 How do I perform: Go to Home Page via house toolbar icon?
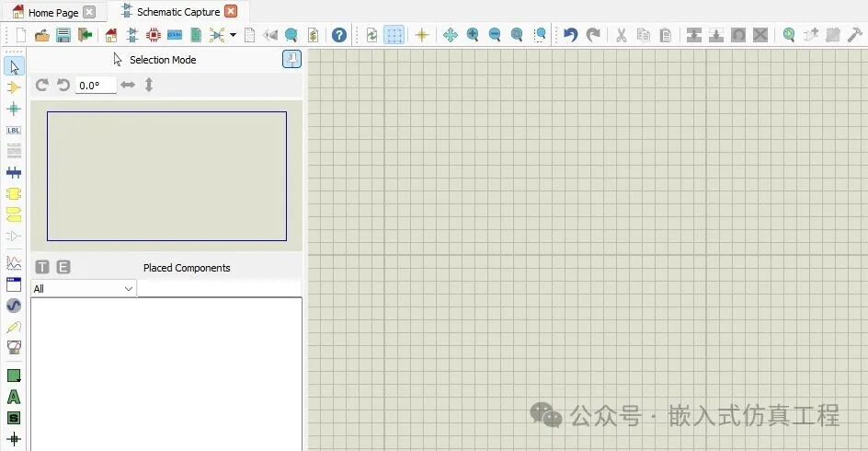(x=110, y=36)
